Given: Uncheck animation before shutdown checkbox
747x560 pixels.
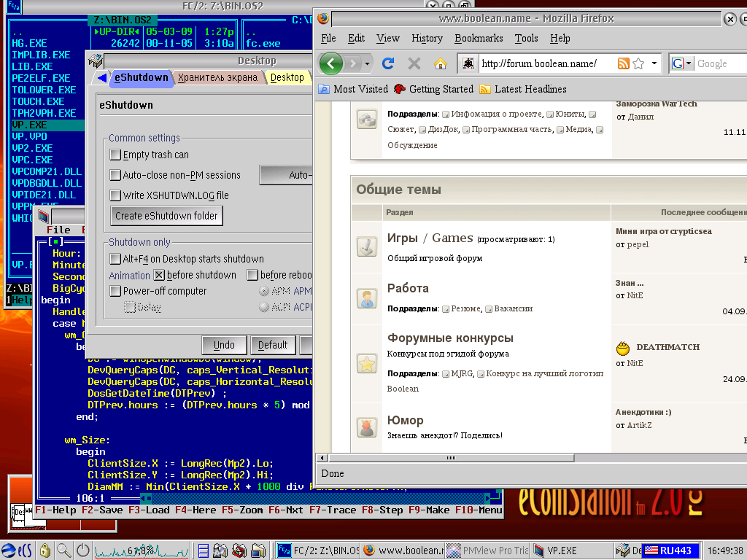Looking at the screenshot, I should (159, 275).
